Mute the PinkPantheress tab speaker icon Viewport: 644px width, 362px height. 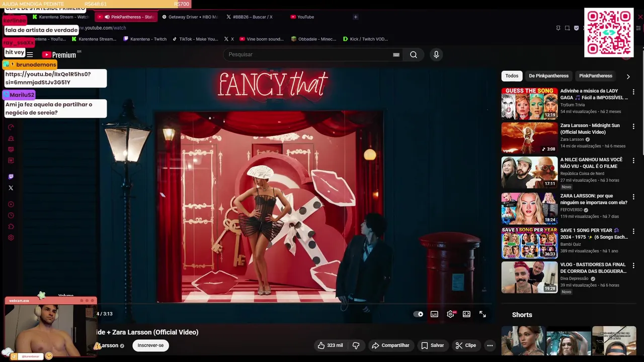(107, 17)
